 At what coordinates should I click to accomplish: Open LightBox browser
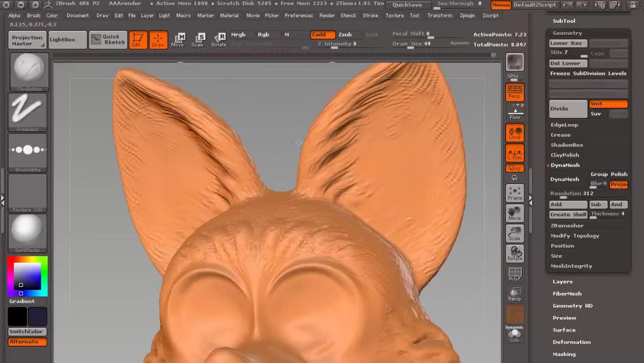coord(67,40)
